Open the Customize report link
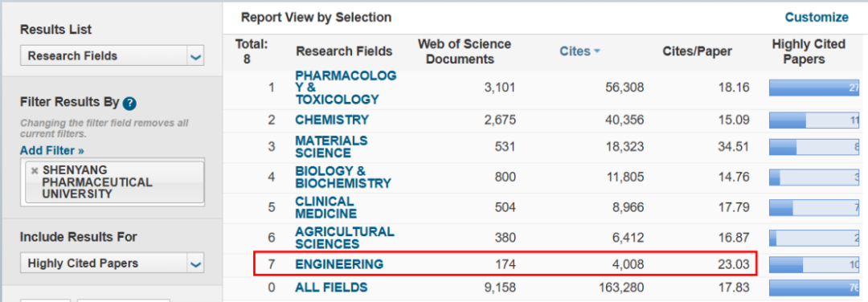This screenshot has width=868, height=302. (x=817, y=18)
